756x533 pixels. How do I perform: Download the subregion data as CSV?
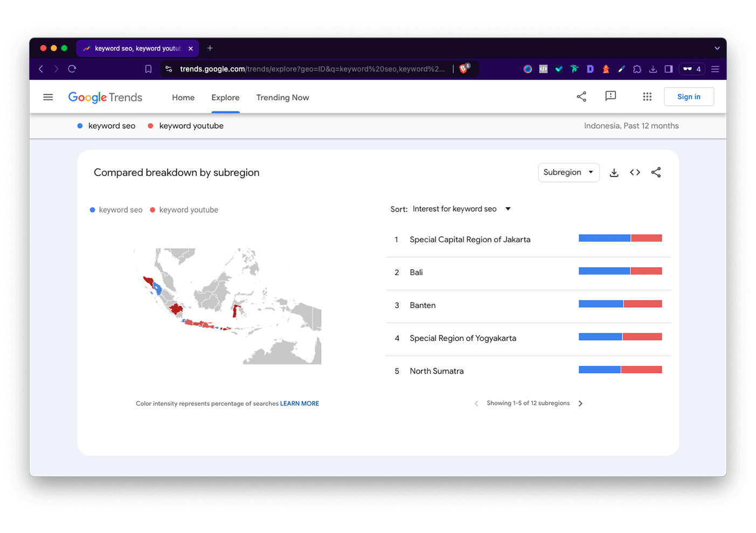tap(614, 172)
